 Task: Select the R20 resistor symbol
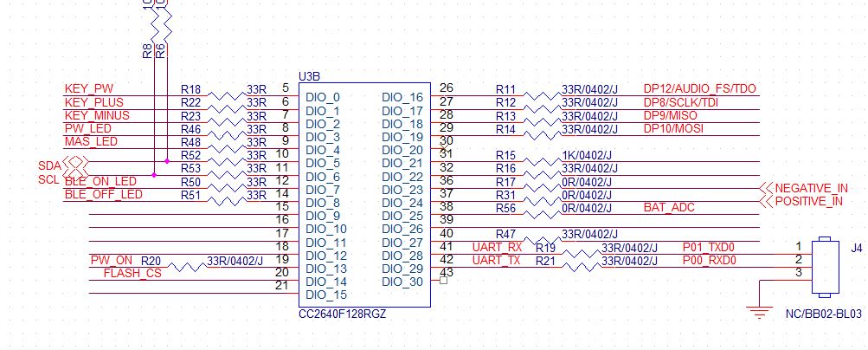tap(186, 268)
